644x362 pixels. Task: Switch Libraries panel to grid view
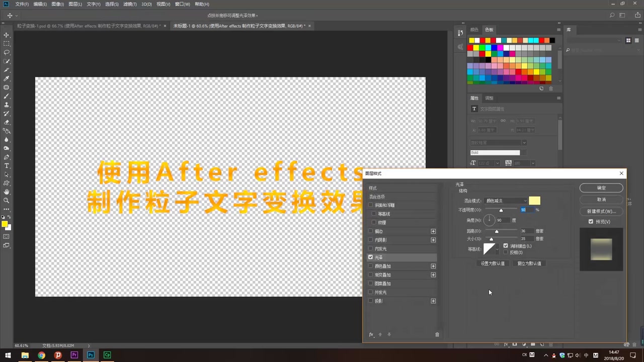(x=628, y=40)
